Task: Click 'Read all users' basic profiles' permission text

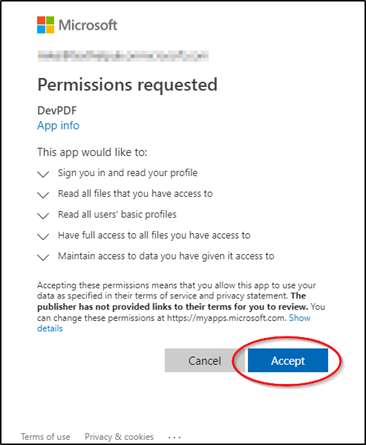Action: (117, 214)
